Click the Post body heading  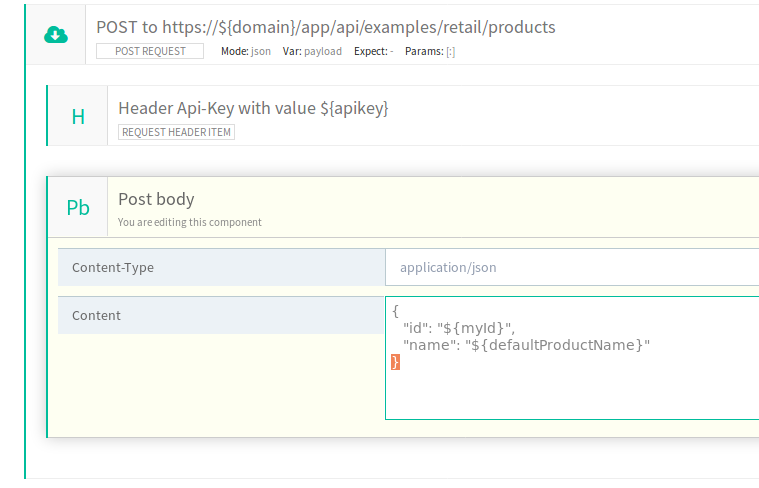156,199
